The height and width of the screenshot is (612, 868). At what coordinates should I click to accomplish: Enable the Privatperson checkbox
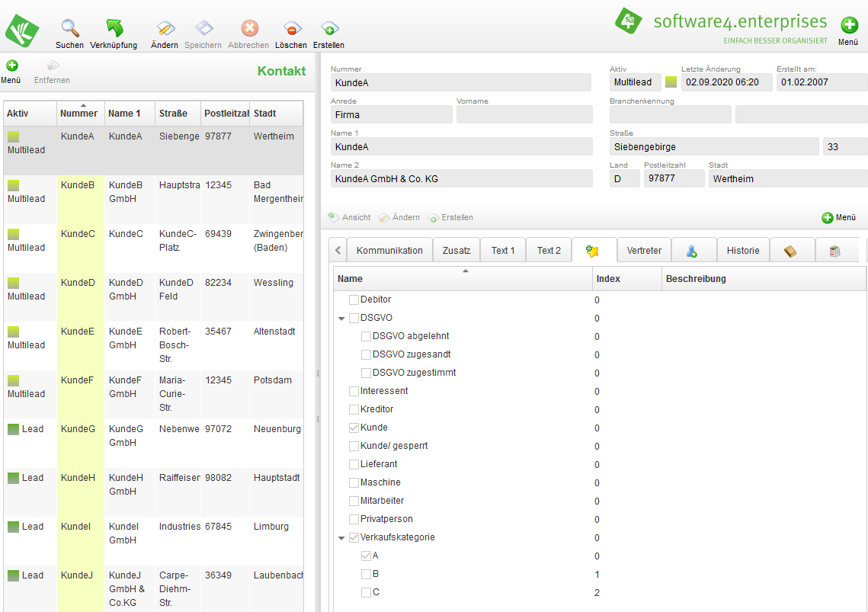pyautogui.click(x=354, y=519)
